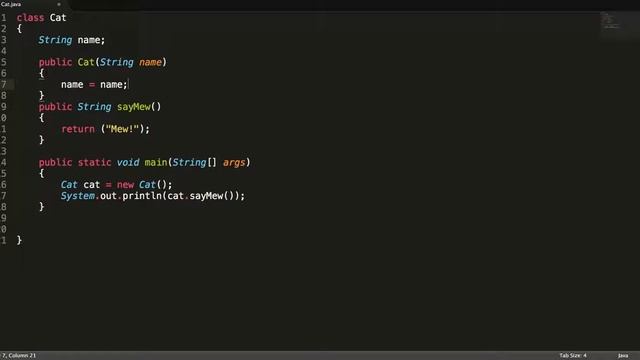
Task: Click line number 1 in the gutter
Action: pyautogui.click(x=4, y=18)
